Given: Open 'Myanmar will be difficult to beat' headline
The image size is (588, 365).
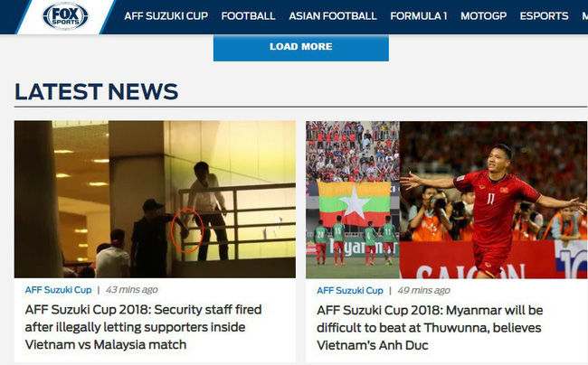Looking at the screenshot, I should [x=430, y=328].
